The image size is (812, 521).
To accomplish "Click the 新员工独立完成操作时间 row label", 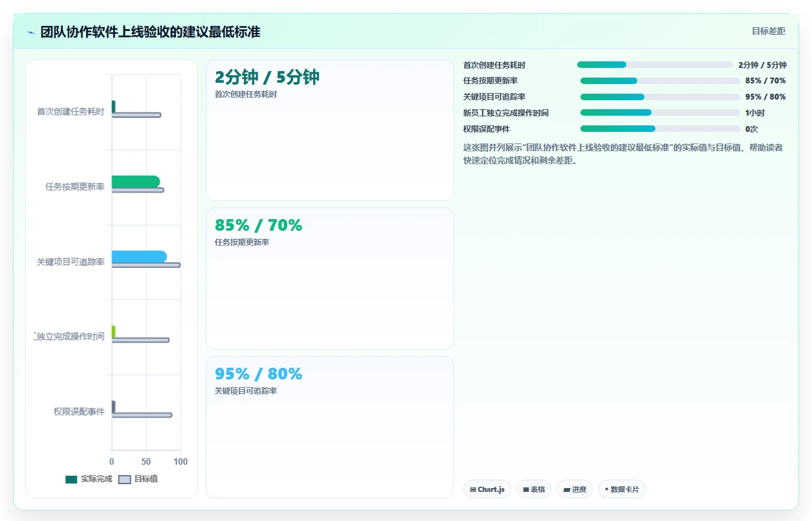I will pyautogui.click(x=506, y=113).
